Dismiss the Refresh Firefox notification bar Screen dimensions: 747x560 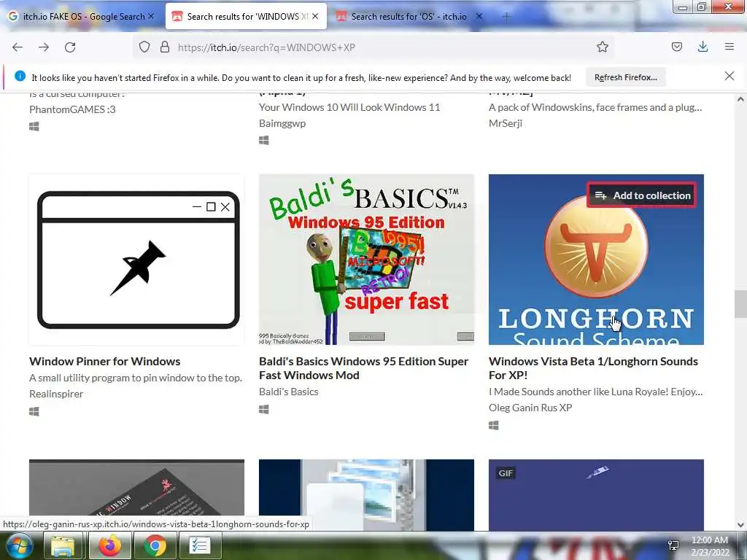point(729,76)
